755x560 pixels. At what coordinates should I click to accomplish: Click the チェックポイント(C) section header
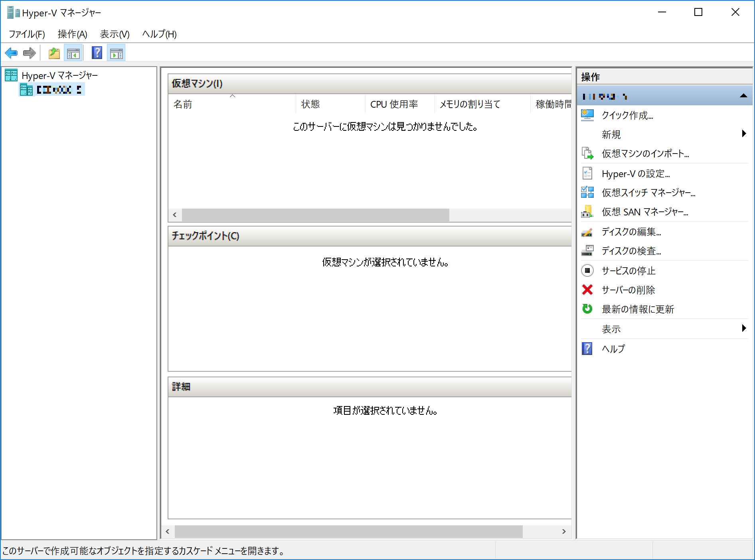pos(370,236)
